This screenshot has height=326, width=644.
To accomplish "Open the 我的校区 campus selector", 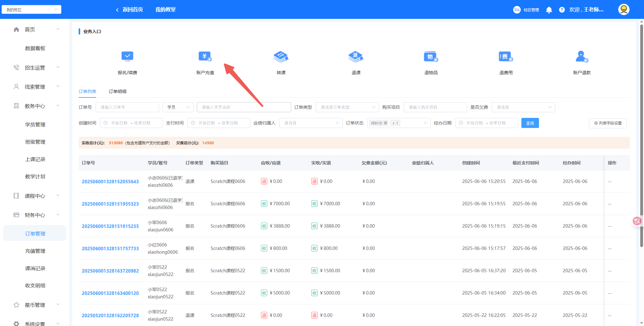I will [31, 10].
